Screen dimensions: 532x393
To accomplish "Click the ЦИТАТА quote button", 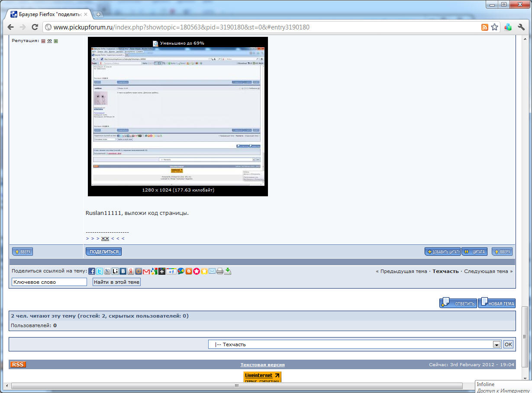I will tap(475, 252).
